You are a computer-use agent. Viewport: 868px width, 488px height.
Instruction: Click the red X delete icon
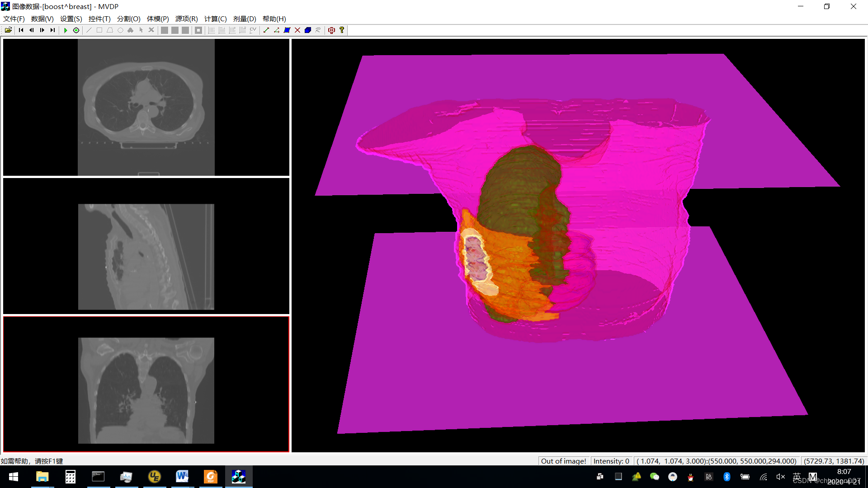[297, 30]
